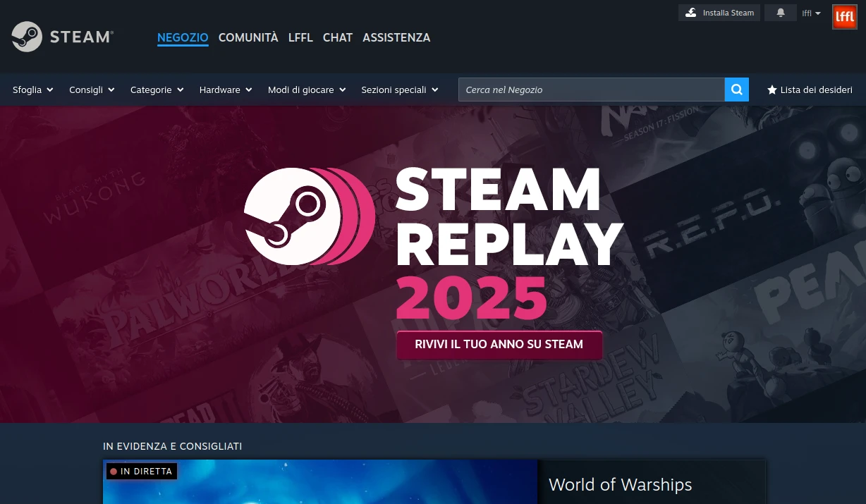Switch to the COMUNITÀ tab
This screenshot has width=866, height=504.
(x=248, y=37)
